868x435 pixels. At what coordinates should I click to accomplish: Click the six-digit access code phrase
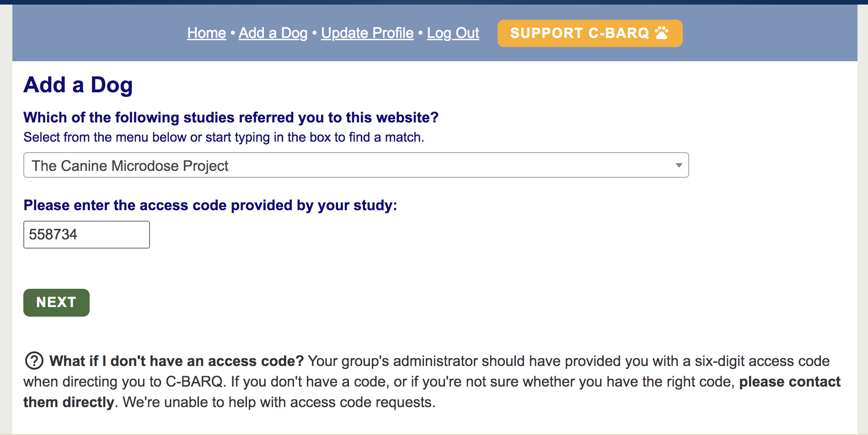click(762, 361)
